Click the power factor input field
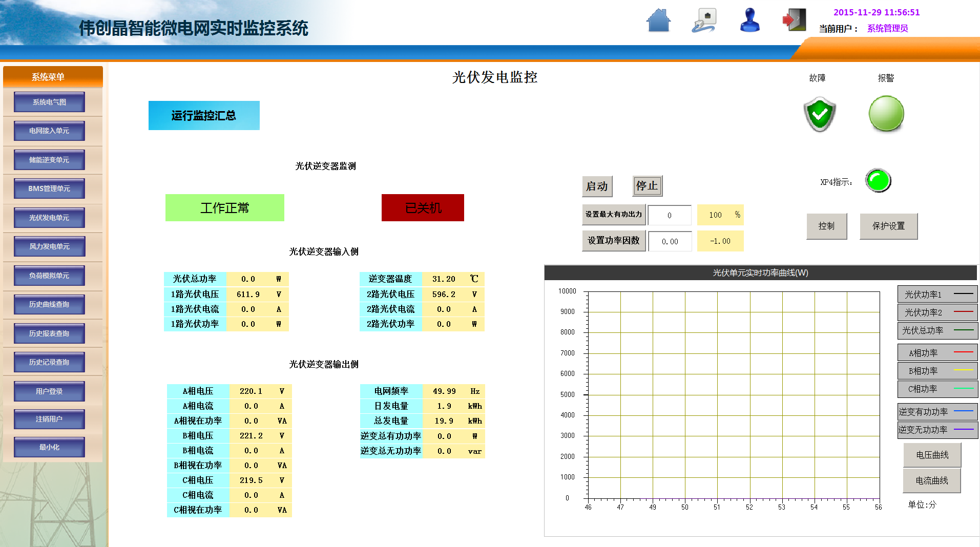The width and height of the screenshot is (980, 547). pyautogui.click(x=670, y=241)
